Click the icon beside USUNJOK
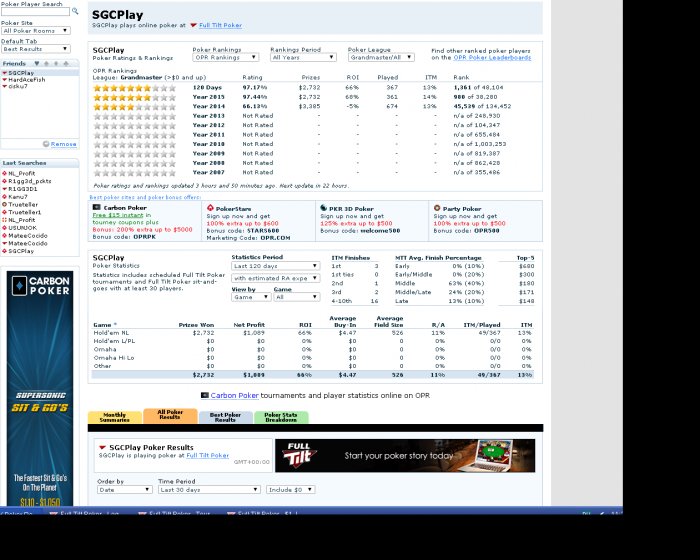Viewport: 700px width, 560px height. click(4, 228)
